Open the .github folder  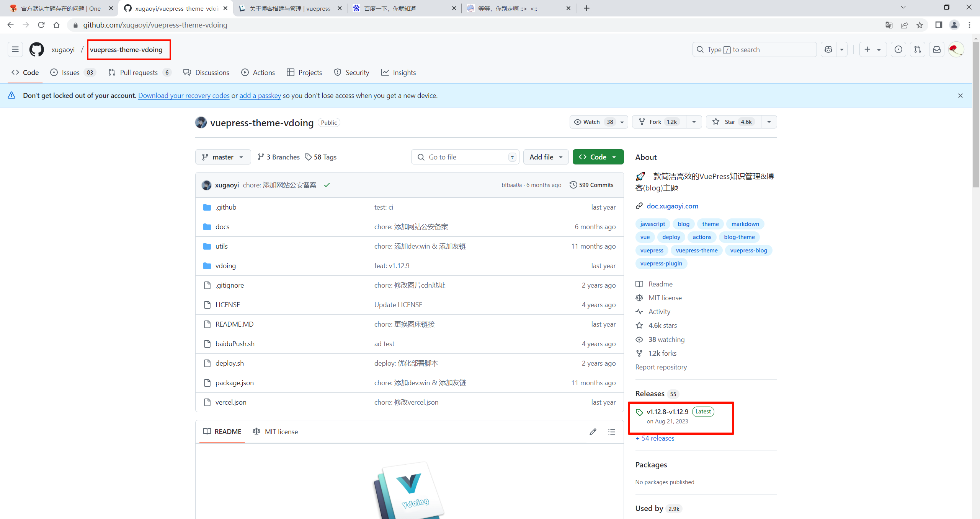coord(226,207)
